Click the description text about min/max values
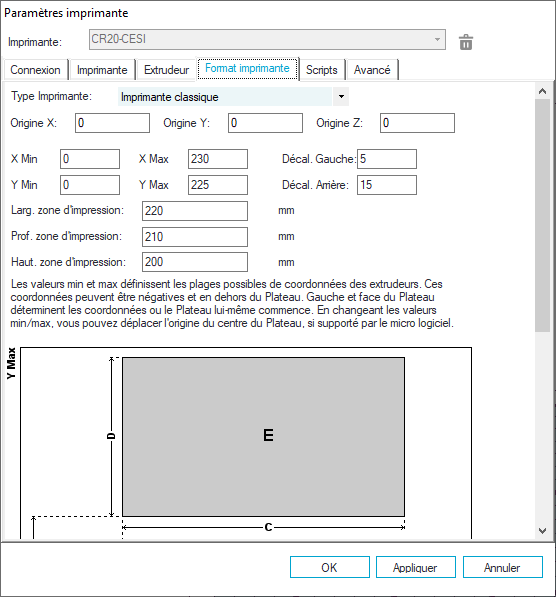The height and width of the screenshot is (597, 556). click(x=232, y=303)
